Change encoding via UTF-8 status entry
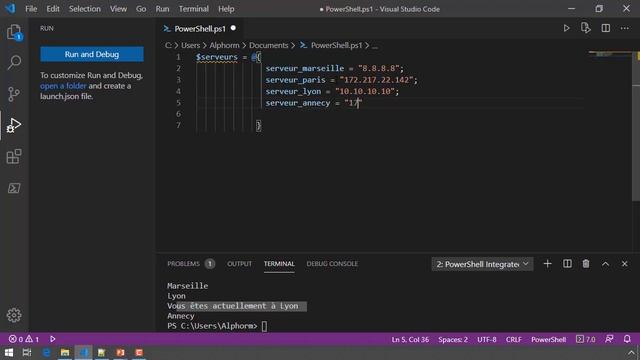 (x=487, y=339)
